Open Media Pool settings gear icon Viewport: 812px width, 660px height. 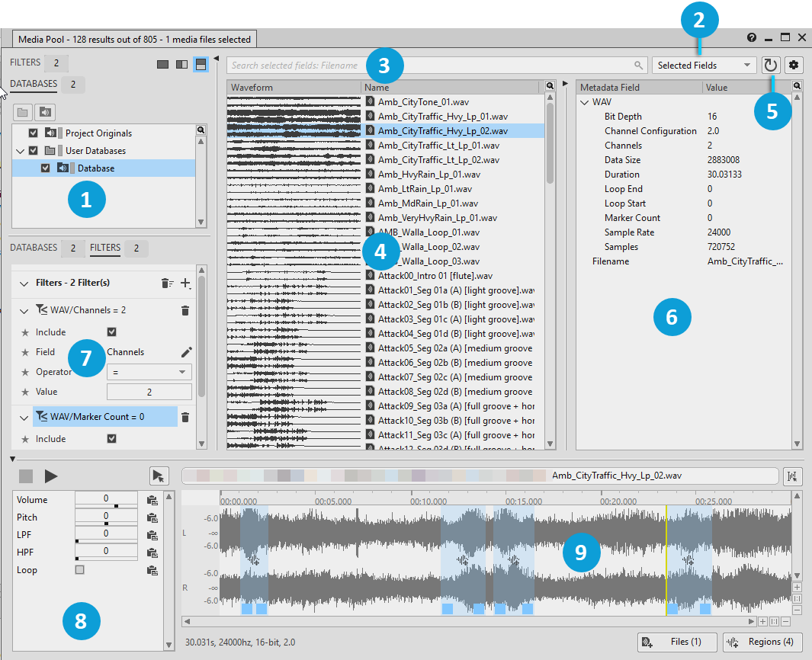pos(794,66)
